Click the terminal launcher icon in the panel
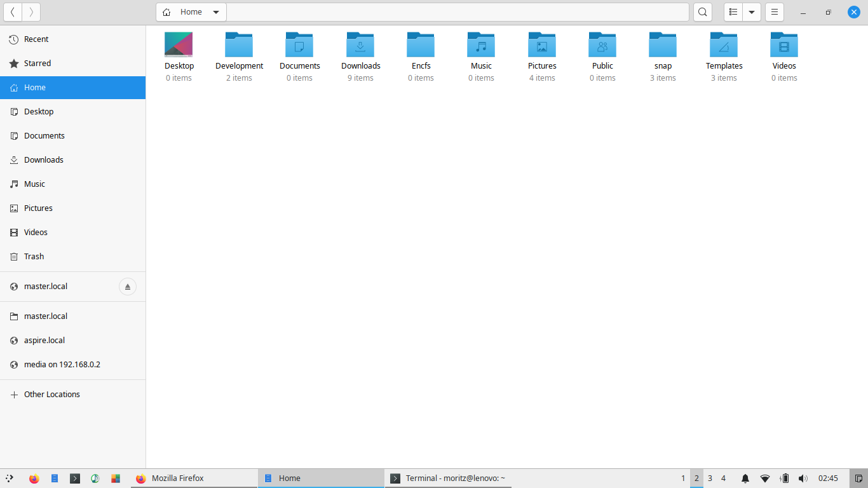 click(75, 478)
